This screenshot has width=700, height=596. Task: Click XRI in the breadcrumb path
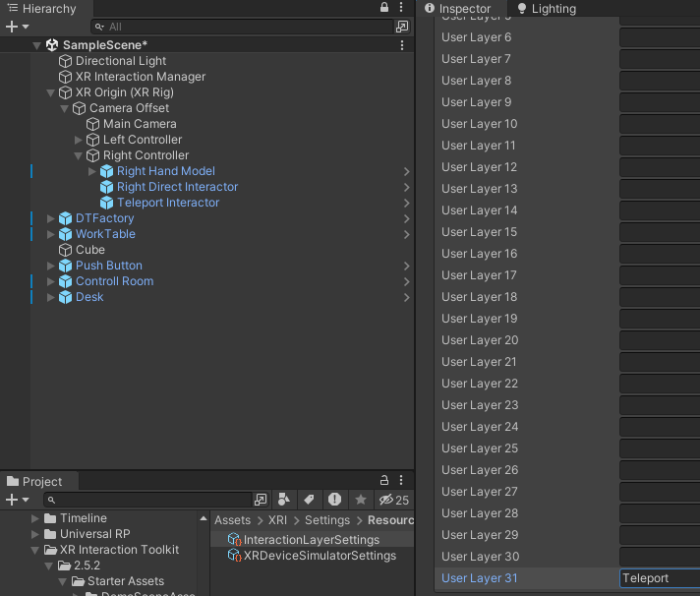[277, 520]
